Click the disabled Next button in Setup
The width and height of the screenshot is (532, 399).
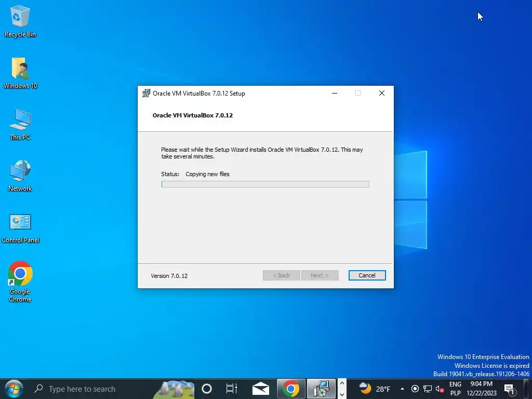pos(320,275)
